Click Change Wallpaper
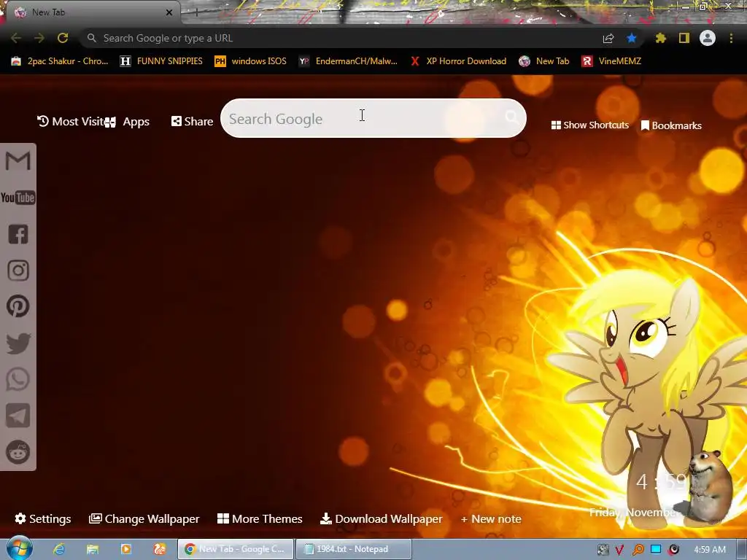The image size is (747, 560). tap(144, 518)
